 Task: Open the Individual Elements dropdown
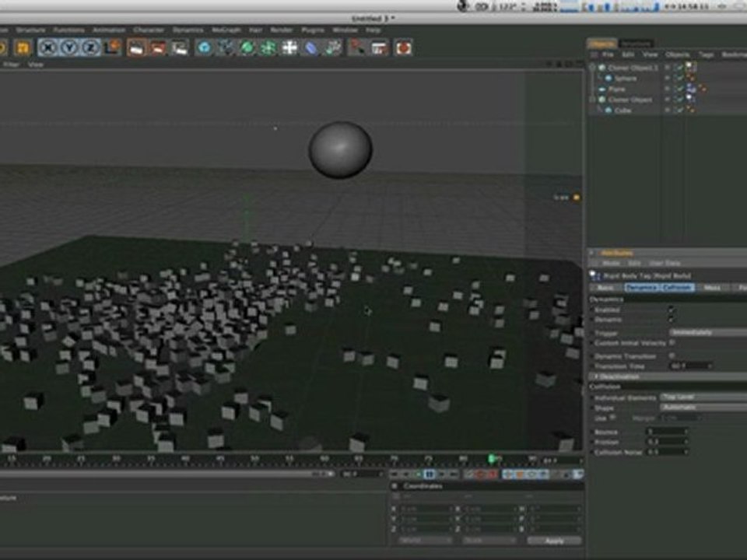(703, 397)
